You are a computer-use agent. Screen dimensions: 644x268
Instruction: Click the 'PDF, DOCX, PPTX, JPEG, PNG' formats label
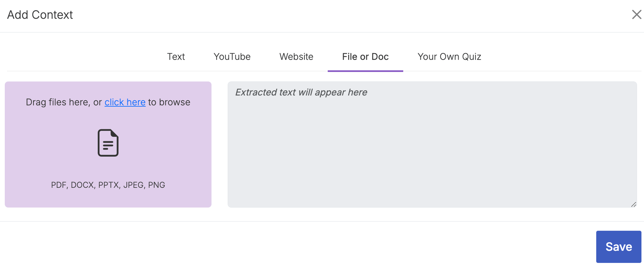coord(108,185)
